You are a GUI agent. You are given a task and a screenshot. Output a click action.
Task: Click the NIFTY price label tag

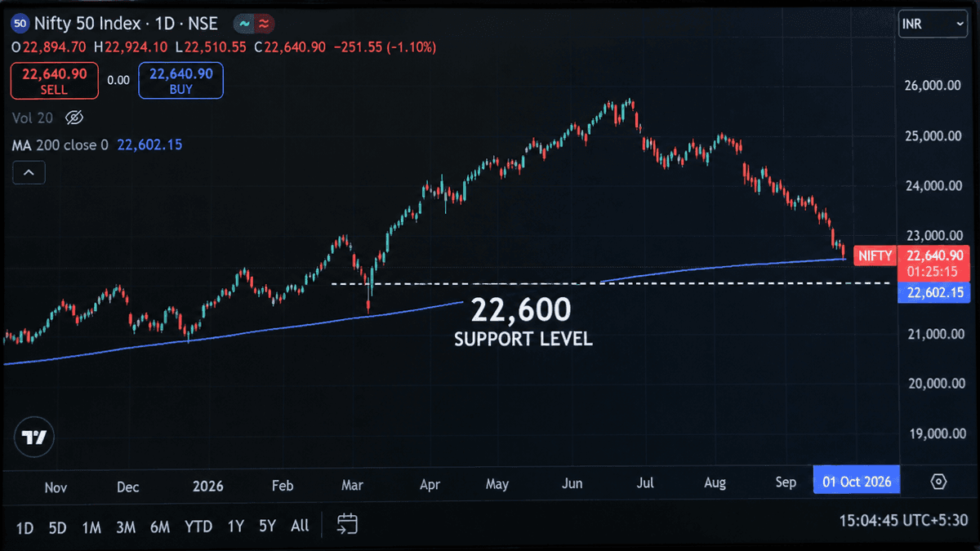point(875,256)
